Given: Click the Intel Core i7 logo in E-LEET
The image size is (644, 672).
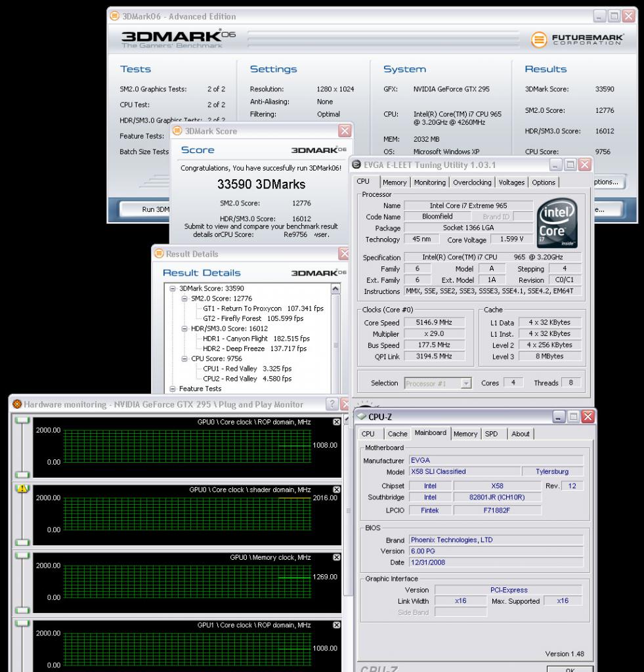Looking at the screenshot, I should click(x=557, y=223).
